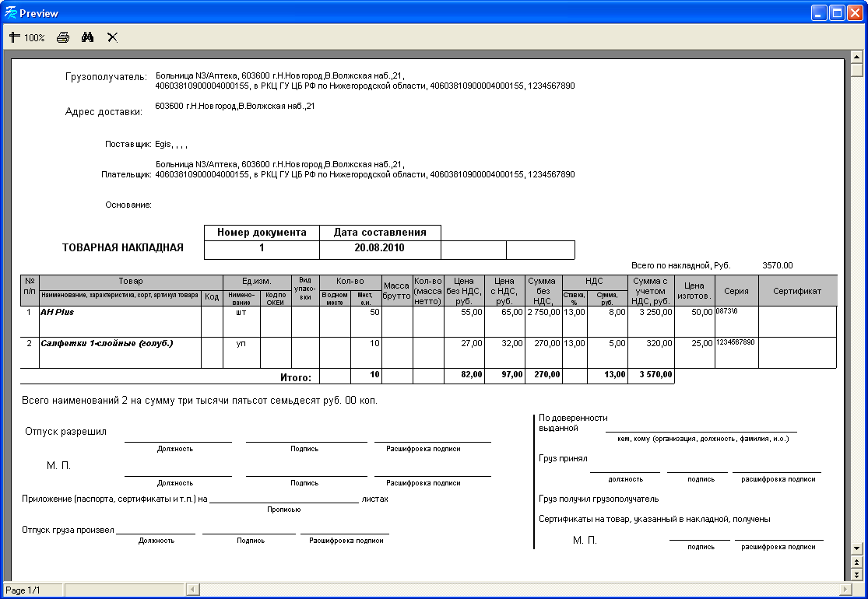Screen dimensions: 868x599
Task: Click the 20.08.2010 document date cell
Action: 379,248
